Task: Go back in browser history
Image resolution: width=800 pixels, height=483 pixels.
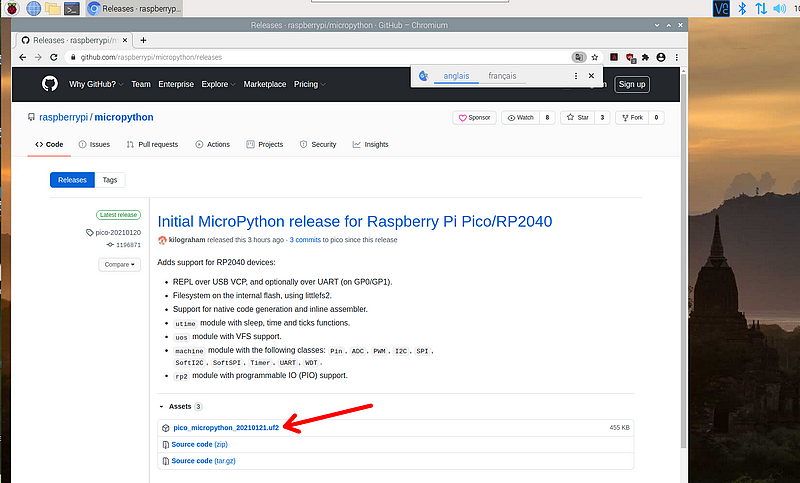Action: point(22,57)
